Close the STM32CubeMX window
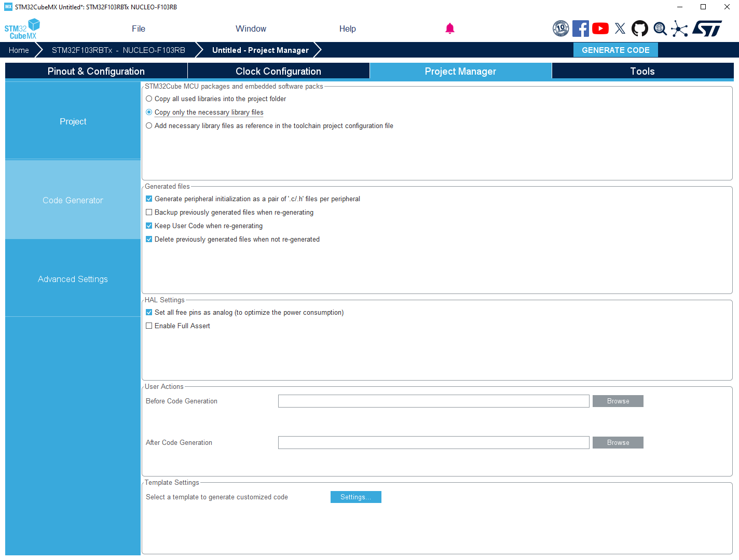This screenshot has width=739, height=560. (x=727, y=7)
